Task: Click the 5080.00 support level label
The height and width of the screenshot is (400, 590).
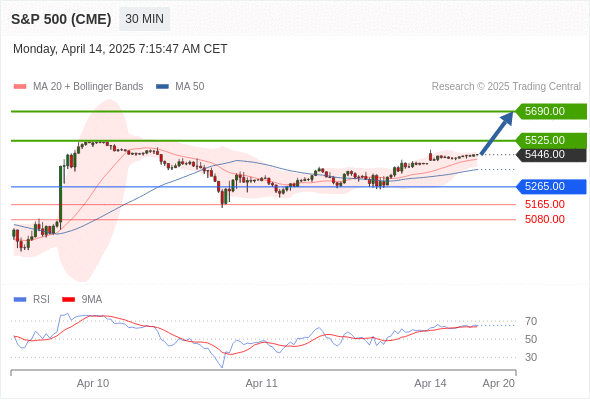Action: pyautogui.click(x=545, y=219)
